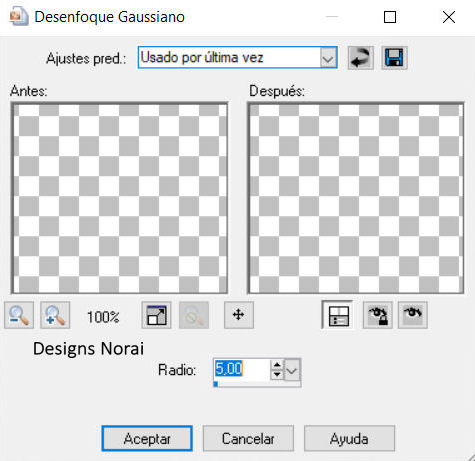475x461 pixels.
Task: Fit the preview to window with the resize icon
Action: tap(156, 315)
